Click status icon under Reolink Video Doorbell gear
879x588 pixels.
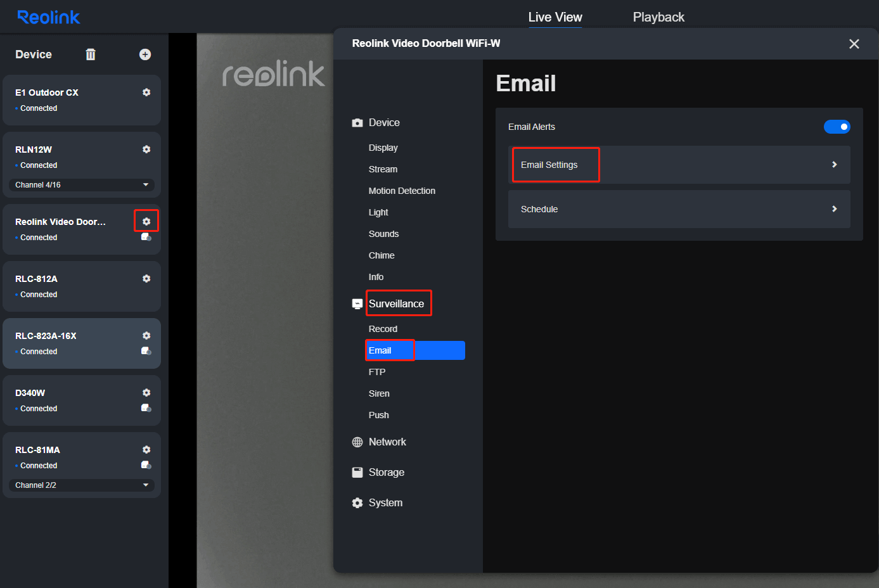pyautogui.click(x=146, y=237)
